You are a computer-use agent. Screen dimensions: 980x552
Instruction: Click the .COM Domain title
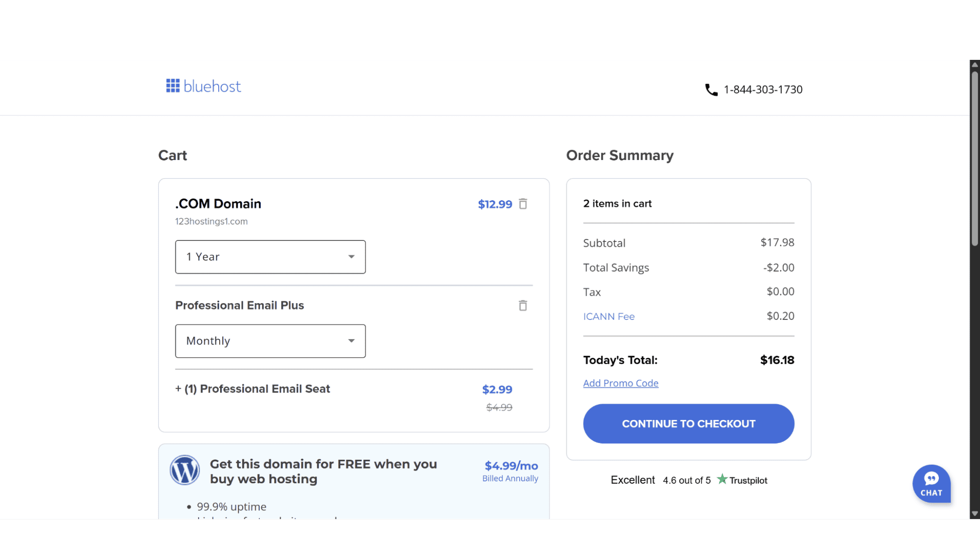click(x=218, y=204)
